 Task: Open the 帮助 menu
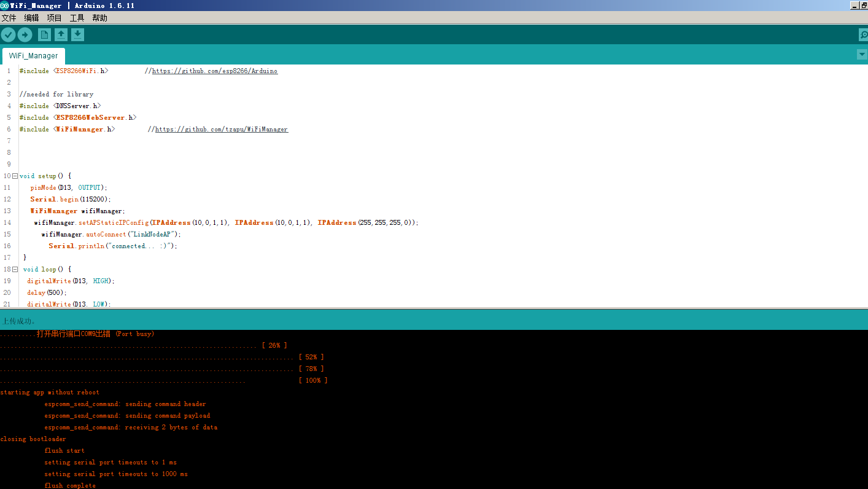99,18
